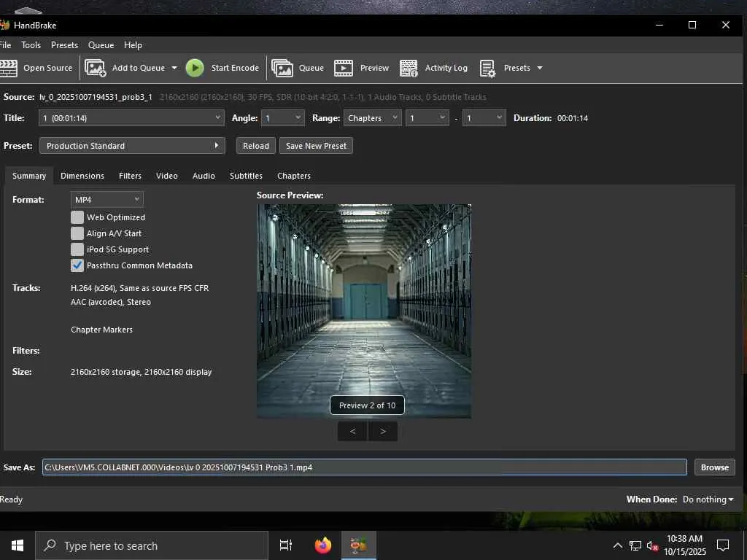Click the Add to Queue icon
This screenshot has width=747, height=560.
(96, 68)
